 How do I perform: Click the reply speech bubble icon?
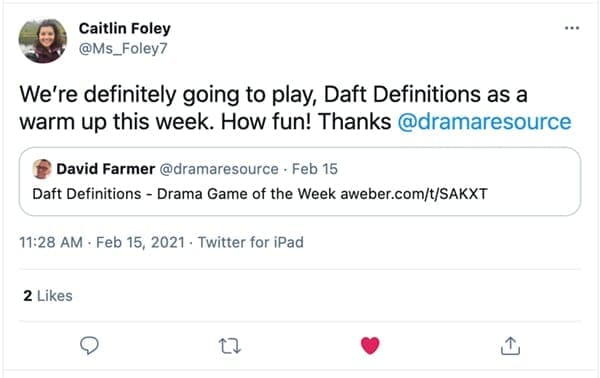[89, 345]
